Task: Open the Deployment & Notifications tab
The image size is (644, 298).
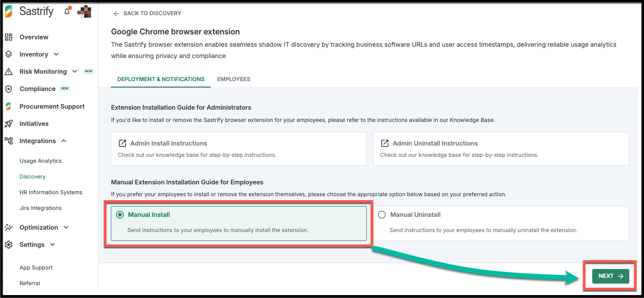Action: [161, 79]
